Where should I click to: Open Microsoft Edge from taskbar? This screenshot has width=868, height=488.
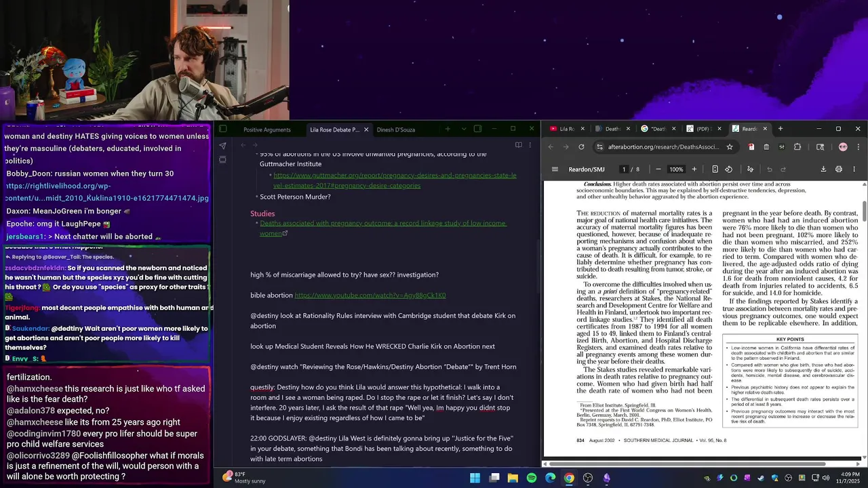click(550, 478)
